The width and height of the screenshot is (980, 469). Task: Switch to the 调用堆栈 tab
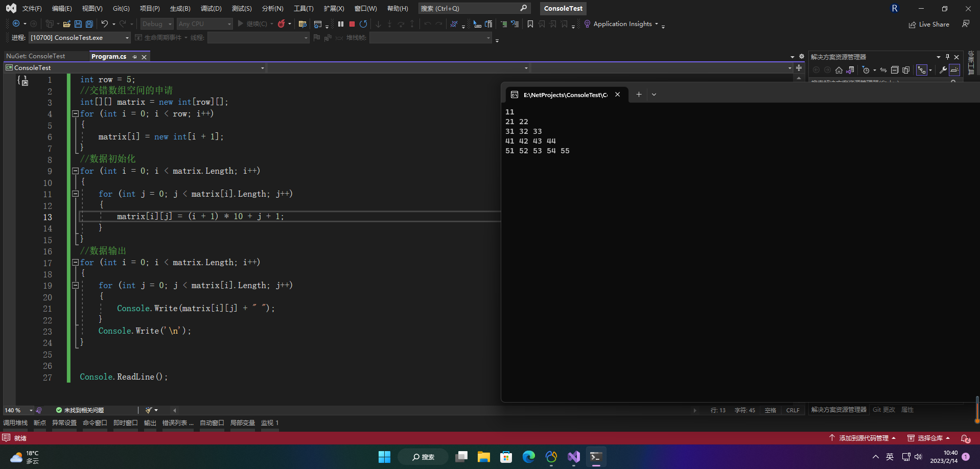coord(15,423)
